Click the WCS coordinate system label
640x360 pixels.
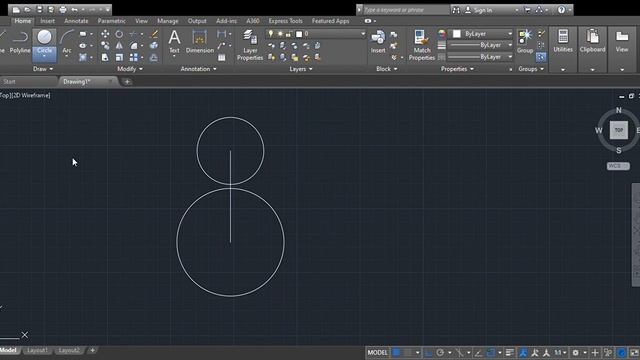pyautogui.click(x=618, y=166)
